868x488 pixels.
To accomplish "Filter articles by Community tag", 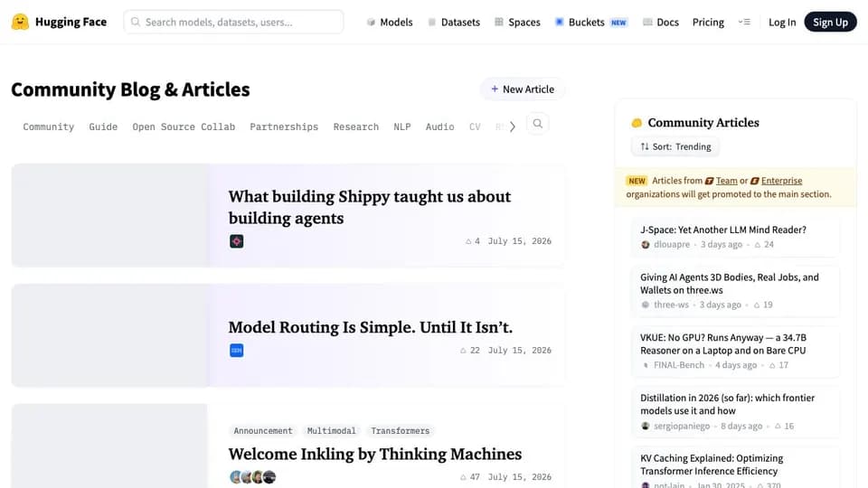I will point(48,127).
